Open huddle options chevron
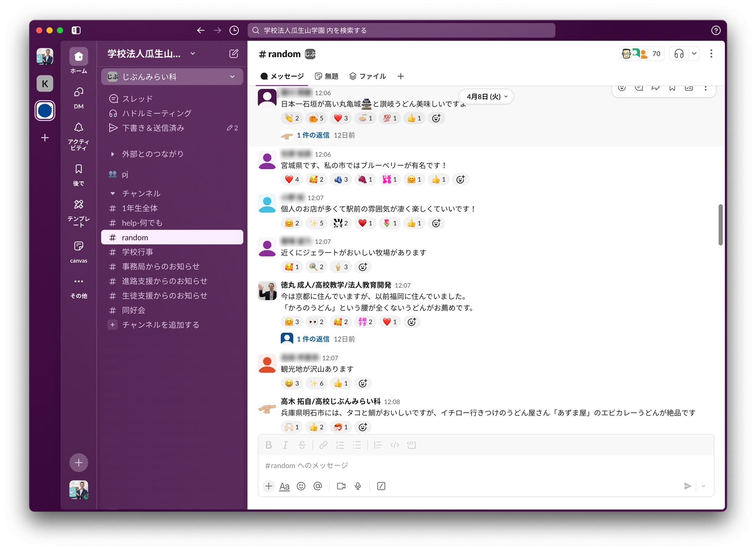This screenshot has height=550, width=756. click(x=694, y=54)
